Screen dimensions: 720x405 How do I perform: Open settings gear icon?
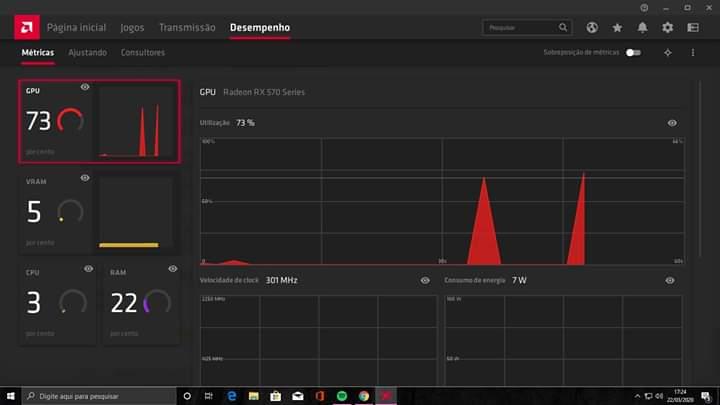[x=667, y=28]
